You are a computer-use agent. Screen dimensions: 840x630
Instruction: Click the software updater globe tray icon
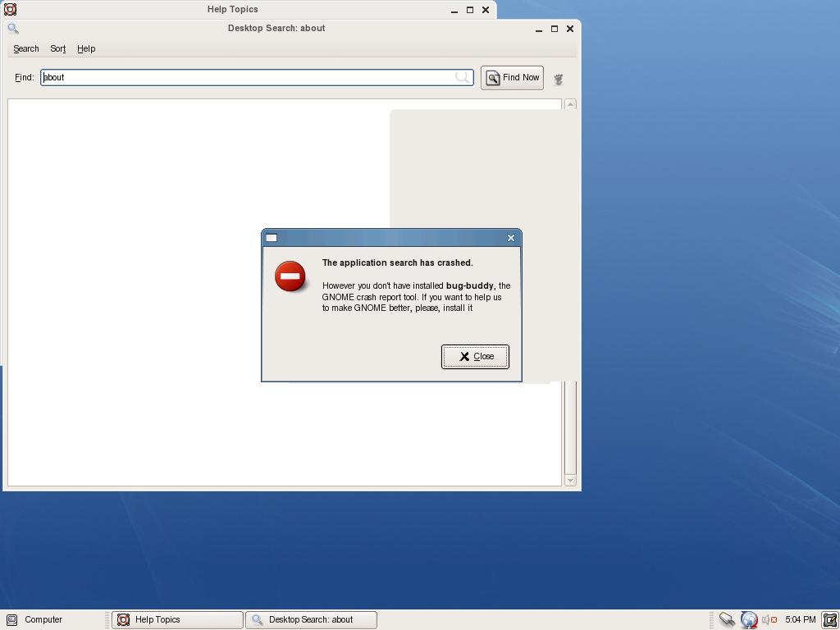pyautogui.click(x=749, y=620)
